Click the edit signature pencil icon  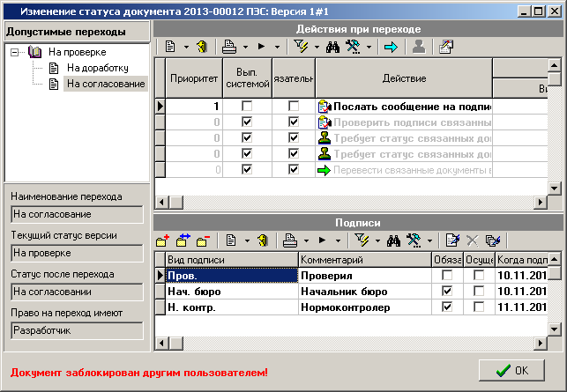(453, 240)
